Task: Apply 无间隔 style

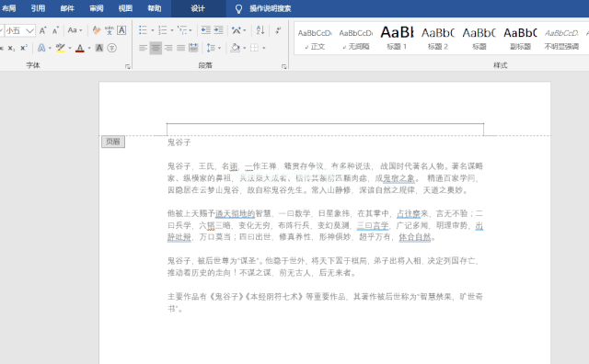Action: tap(356, 39)
